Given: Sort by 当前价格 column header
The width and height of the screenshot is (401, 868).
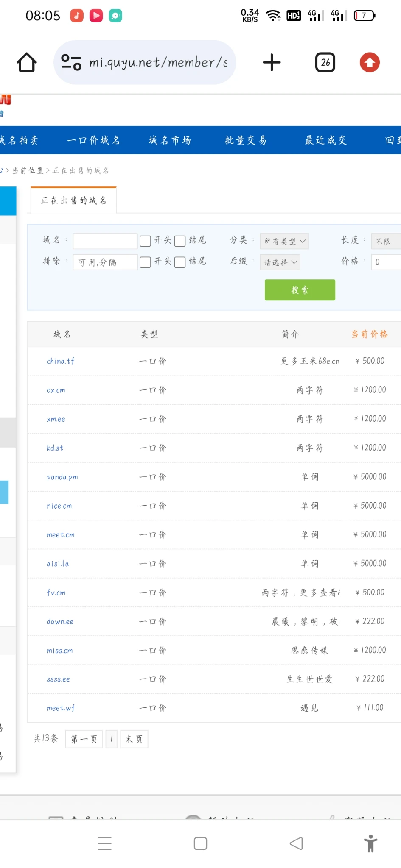Looking at the screenshot, I should [x=369, y=334].
